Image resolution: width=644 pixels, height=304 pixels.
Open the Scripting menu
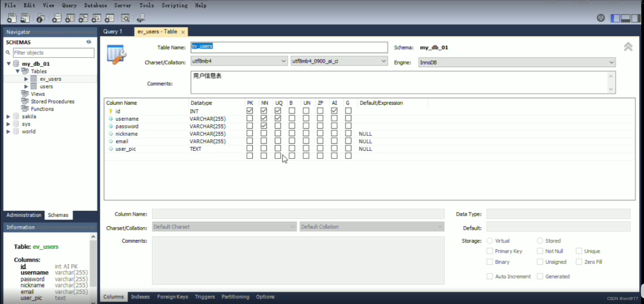pos(174,5)
